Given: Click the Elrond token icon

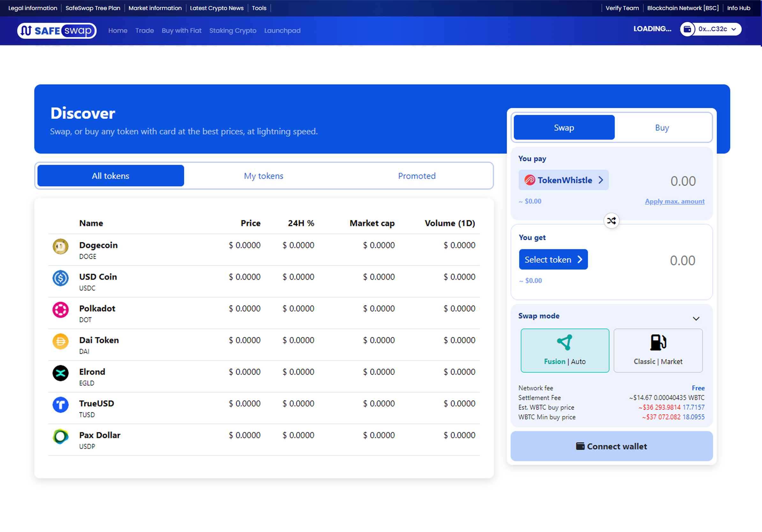Looking at the screenshot, I should click(60, 373).
